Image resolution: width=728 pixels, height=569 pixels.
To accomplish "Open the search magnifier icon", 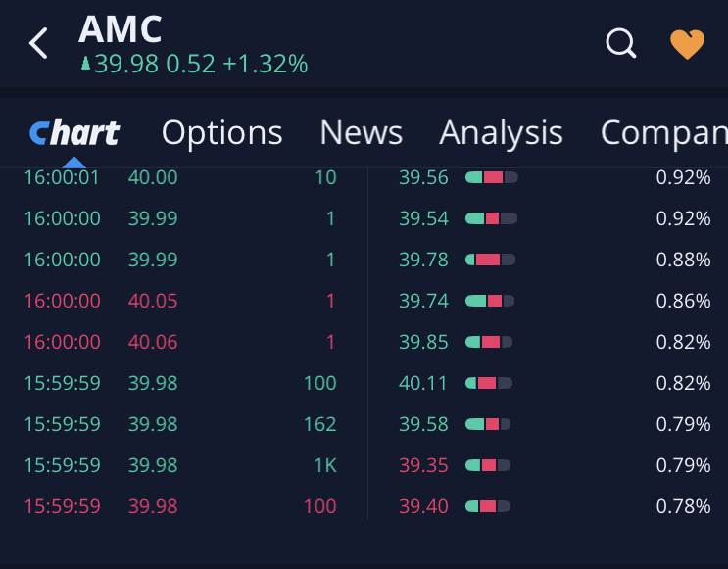I will coord(621,43).
